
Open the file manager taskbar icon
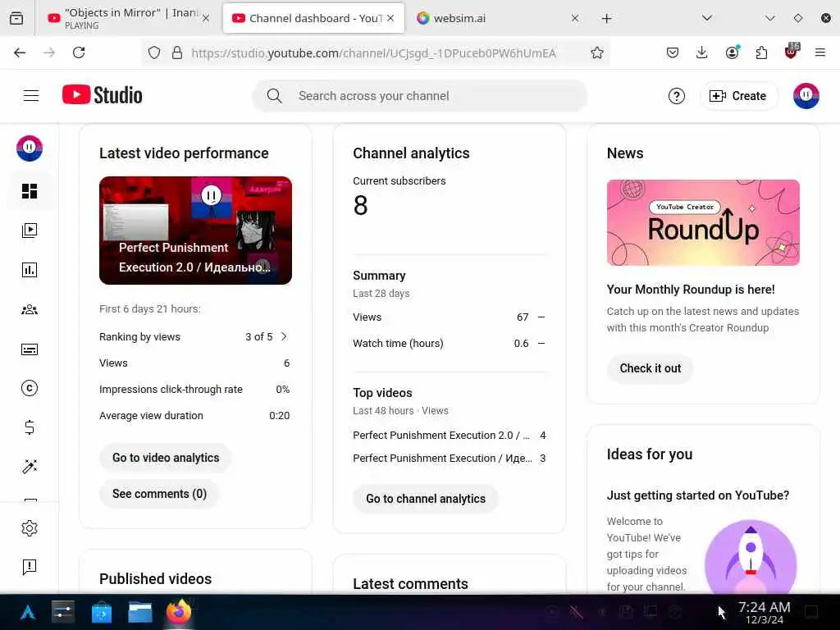[x=139, y=612]
